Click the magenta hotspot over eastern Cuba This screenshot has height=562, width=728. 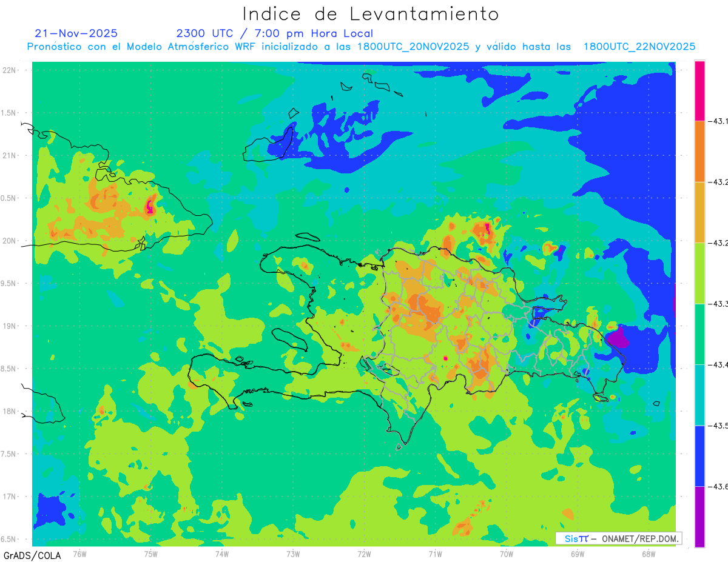[150, 207]
